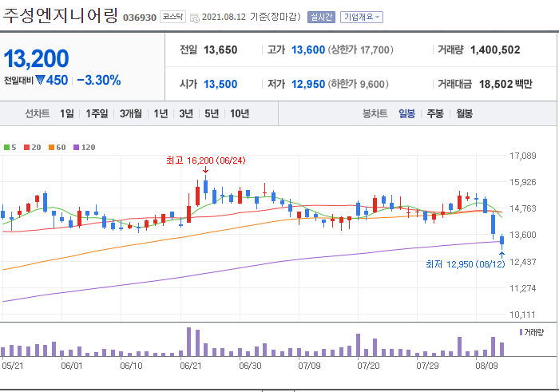Click the 06/21 date axis label
Screen dimensions: 559x392
(191, 366)
